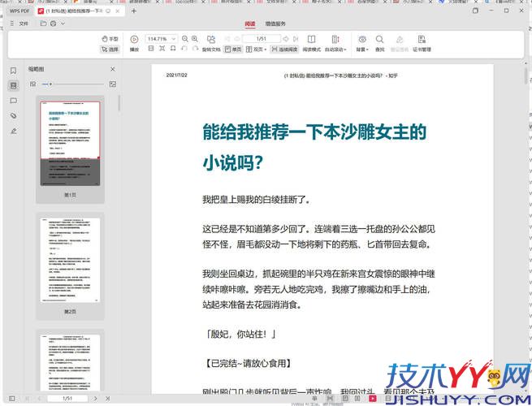The height and width of the screenshot is (406, 532).
Task: Click the page number field 1/51 in toolbar
Action: coord(262,39)
